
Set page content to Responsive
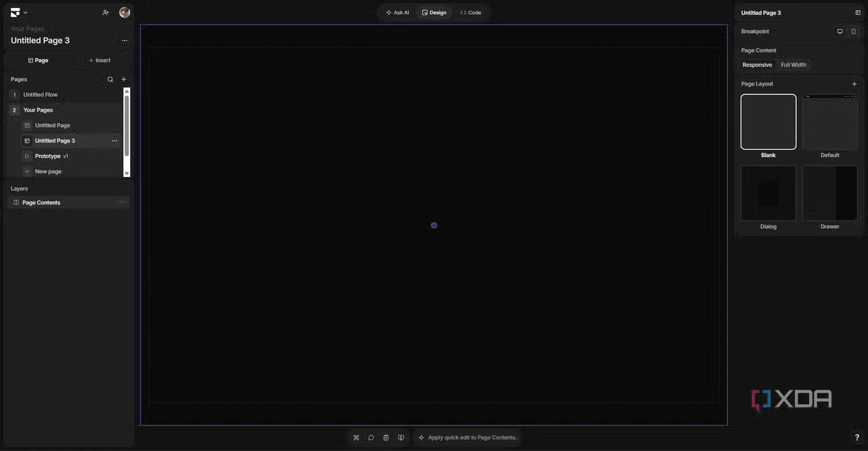coord(757,65)
